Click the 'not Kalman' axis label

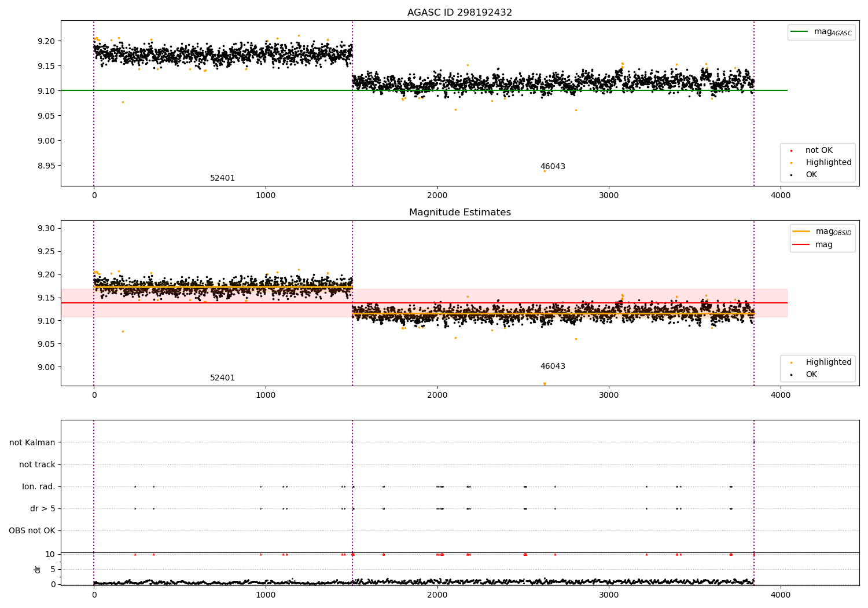point(32,443)
